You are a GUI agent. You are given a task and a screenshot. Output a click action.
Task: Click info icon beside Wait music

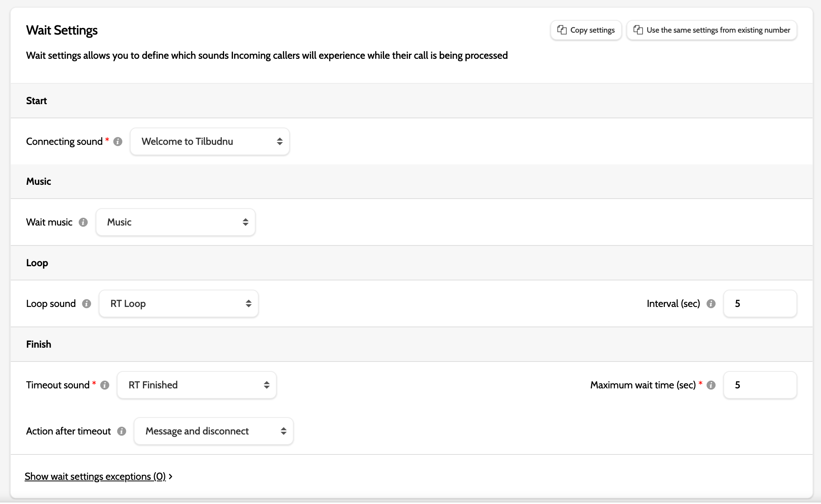click(x=83, y=222)
